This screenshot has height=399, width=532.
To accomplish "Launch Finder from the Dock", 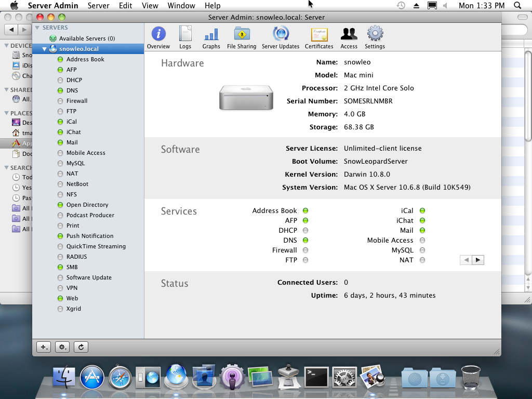I will point(64,377).
